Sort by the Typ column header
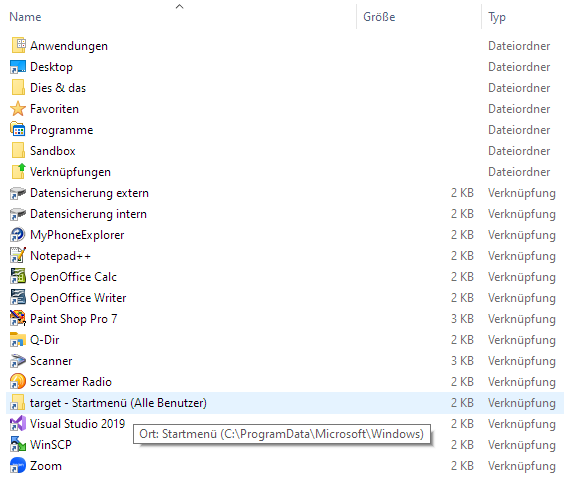 click(x=497, y=17)
